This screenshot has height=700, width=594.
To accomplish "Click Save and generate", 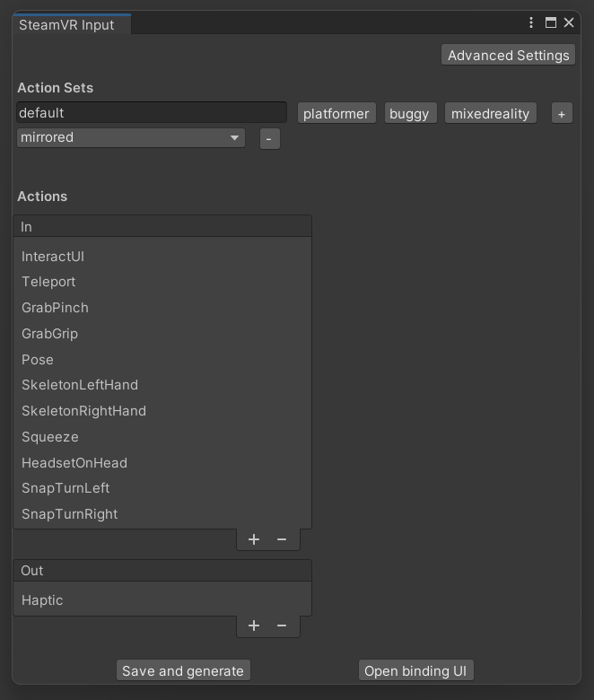I will (183, 670).
